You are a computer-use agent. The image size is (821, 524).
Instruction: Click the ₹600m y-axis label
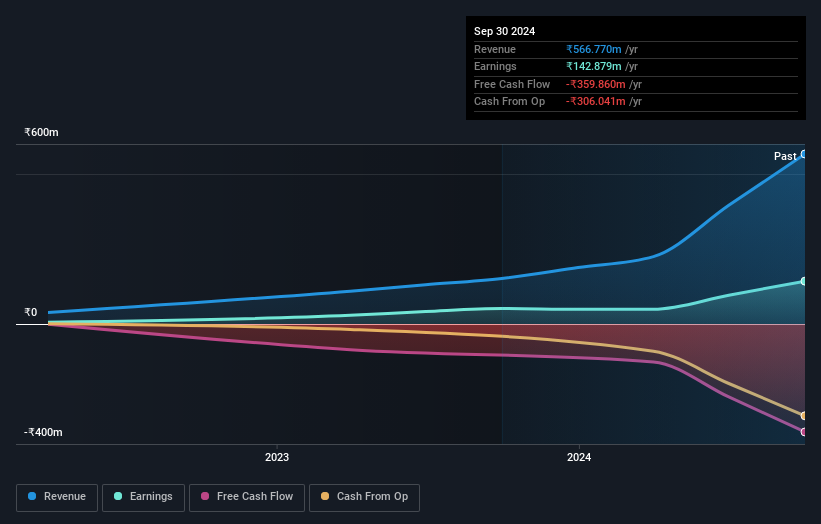click(41, 132)
